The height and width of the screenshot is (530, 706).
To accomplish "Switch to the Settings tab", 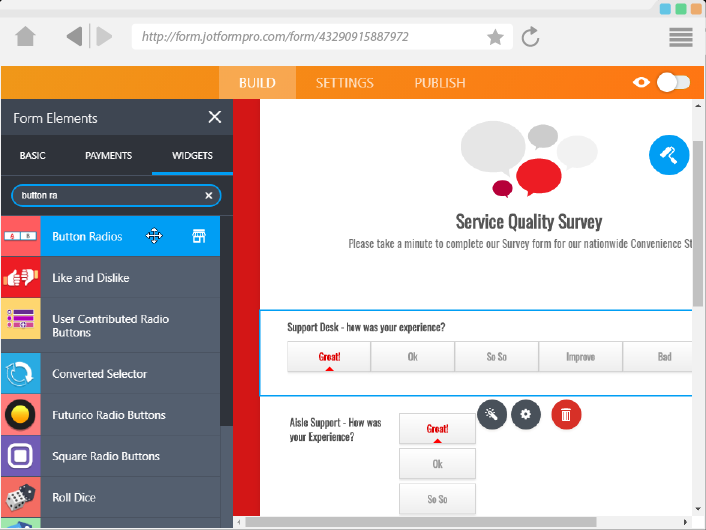I will (345, 83).
